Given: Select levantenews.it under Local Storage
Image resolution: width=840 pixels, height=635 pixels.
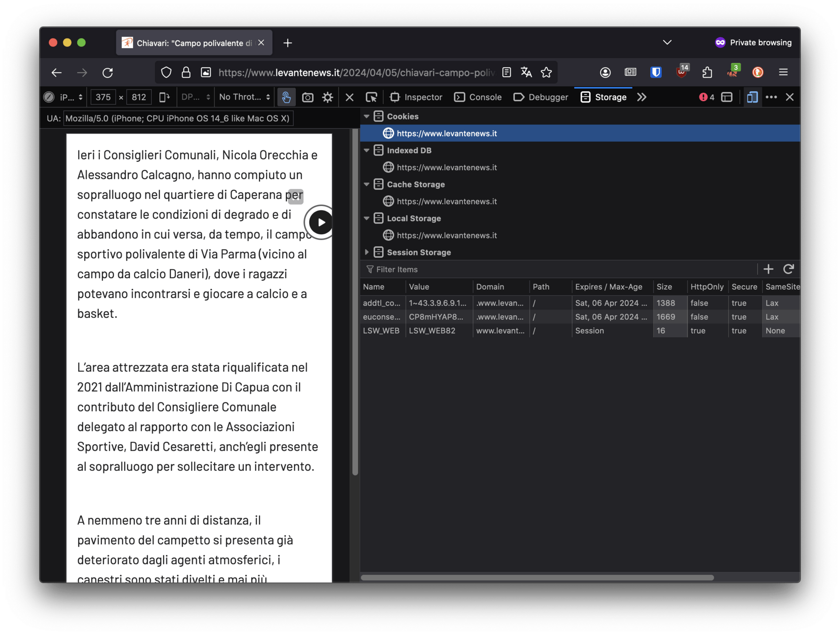Looking at the screenshot, I should 446,235.
